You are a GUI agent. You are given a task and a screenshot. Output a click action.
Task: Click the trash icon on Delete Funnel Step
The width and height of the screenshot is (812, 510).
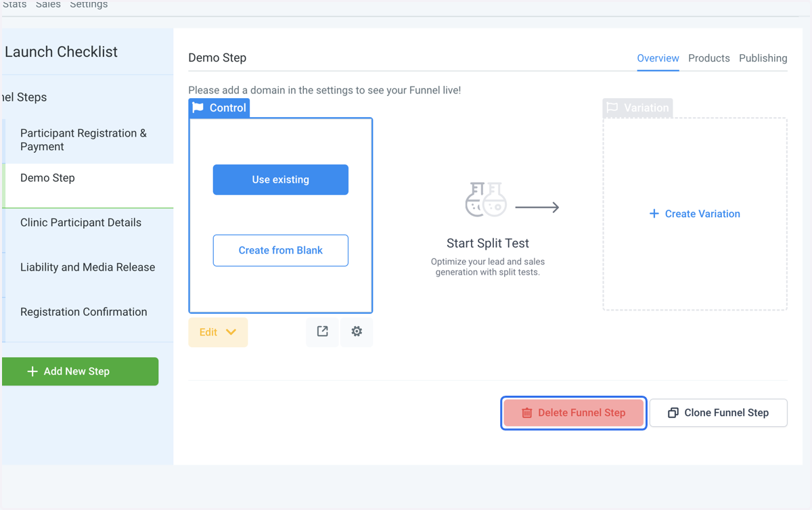(x=527, y=413)
